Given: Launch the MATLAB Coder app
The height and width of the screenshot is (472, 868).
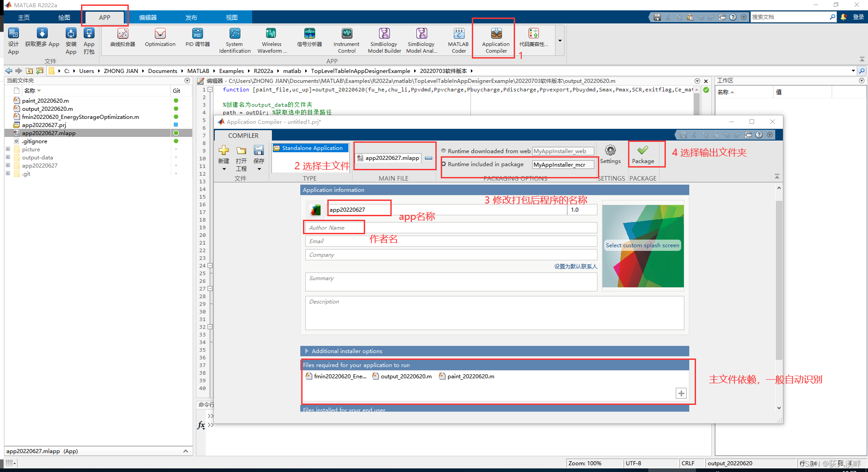Looking at the screenshot, I should pos(459,41).
